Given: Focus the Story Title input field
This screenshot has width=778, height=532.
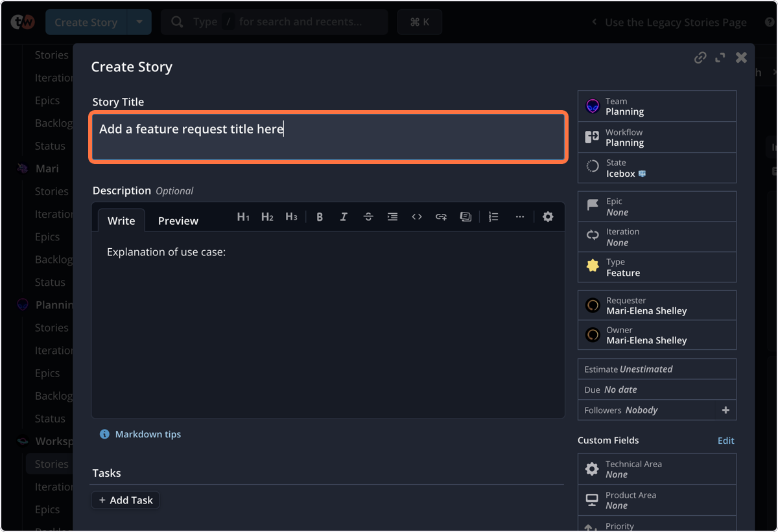Looking at the screenshot, I should pos(328,137).
